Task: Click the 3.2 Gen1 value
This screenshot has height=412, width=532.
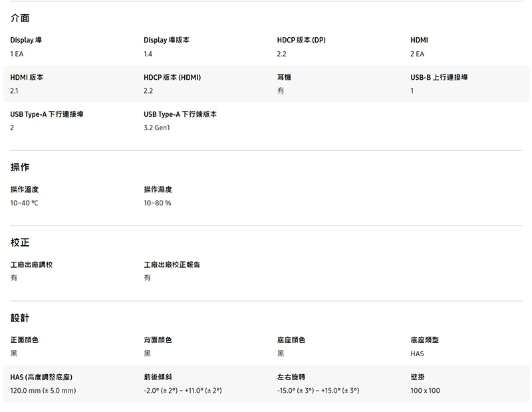Action: 157,128
